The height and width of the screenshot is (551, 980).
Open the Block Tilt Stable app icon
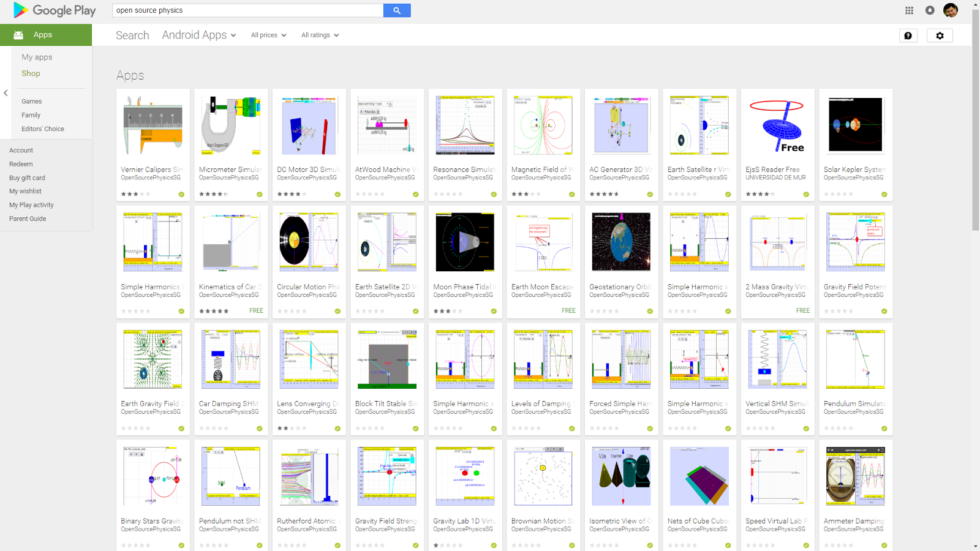click(x=387, y=359)
